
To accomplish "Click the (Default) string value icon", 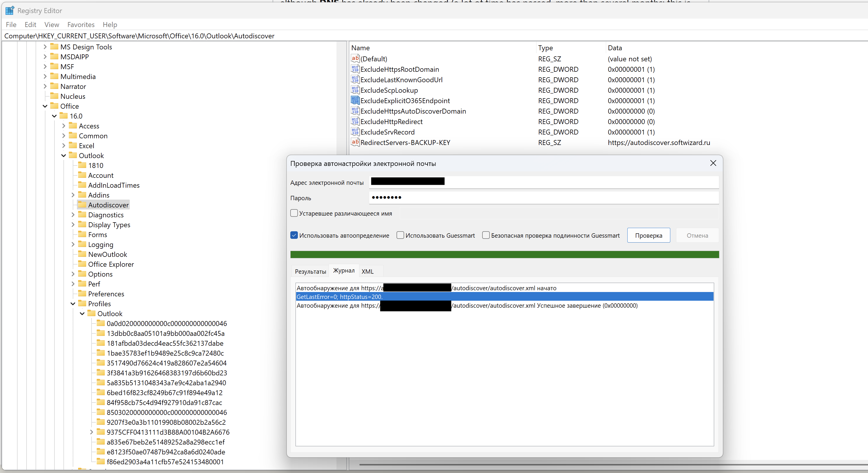I will pos(355,59).
